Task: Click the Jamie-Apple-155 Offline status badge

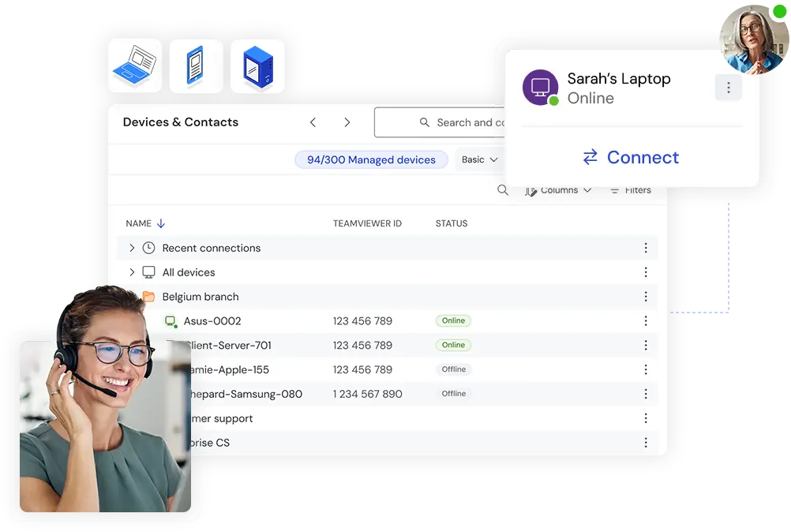Action: tap(453, 369)
